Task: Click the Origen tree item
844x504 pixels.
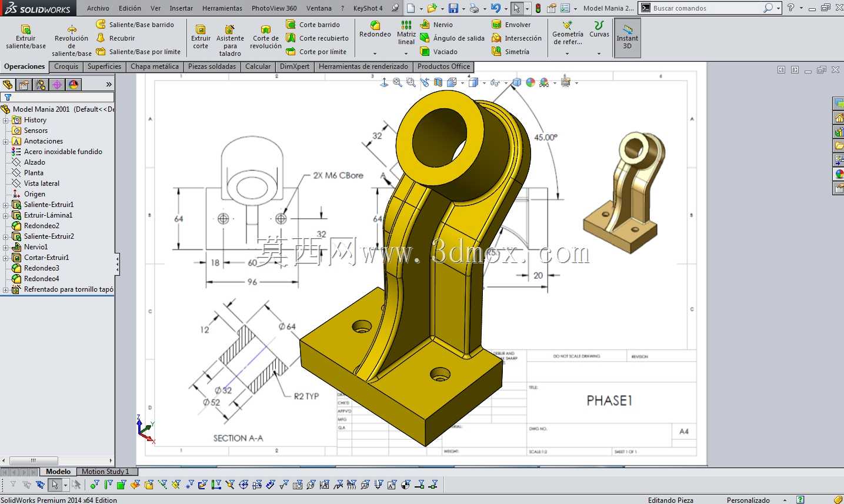Action: click(29, 194)
